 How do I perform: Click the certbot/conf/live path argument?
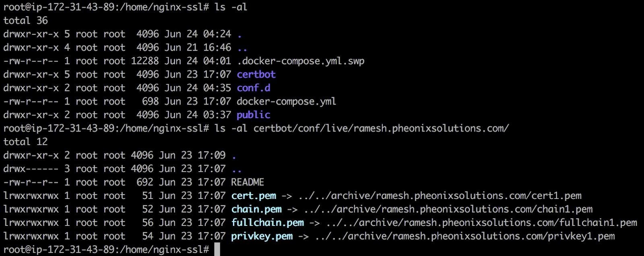coord(381,129)
